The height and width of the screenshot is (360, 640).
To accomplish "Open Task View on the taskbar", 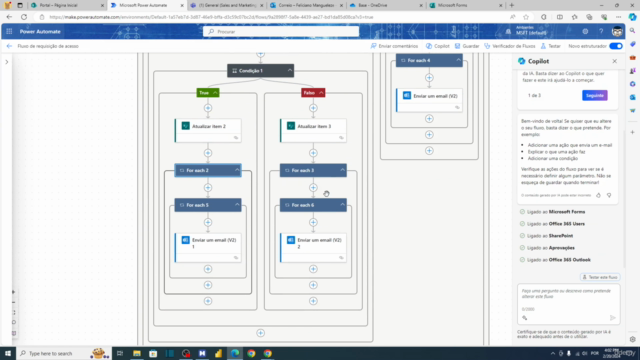I will point(120,353).
